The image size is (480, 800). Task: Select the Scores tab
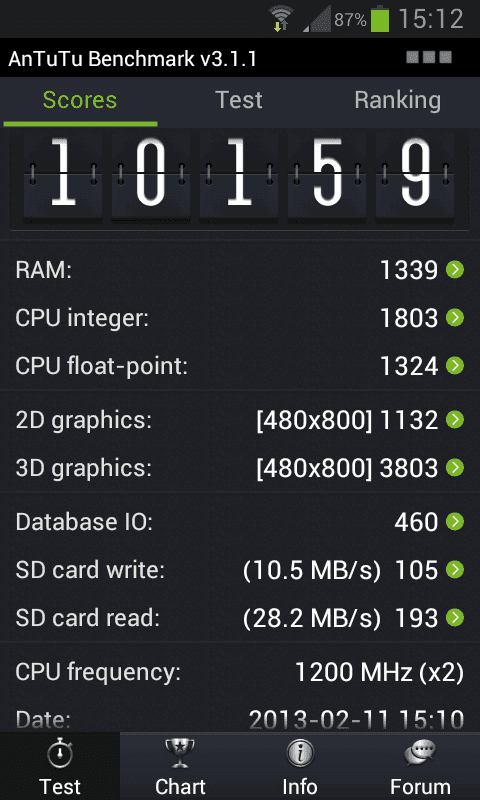[x=80, y=100]
